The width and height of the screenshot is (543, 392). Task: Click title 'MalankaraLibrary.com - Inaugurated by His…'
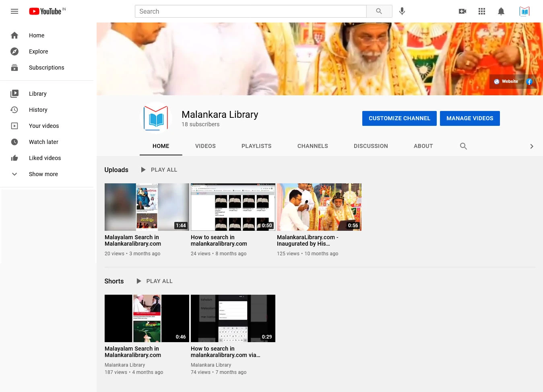[308, 240]
